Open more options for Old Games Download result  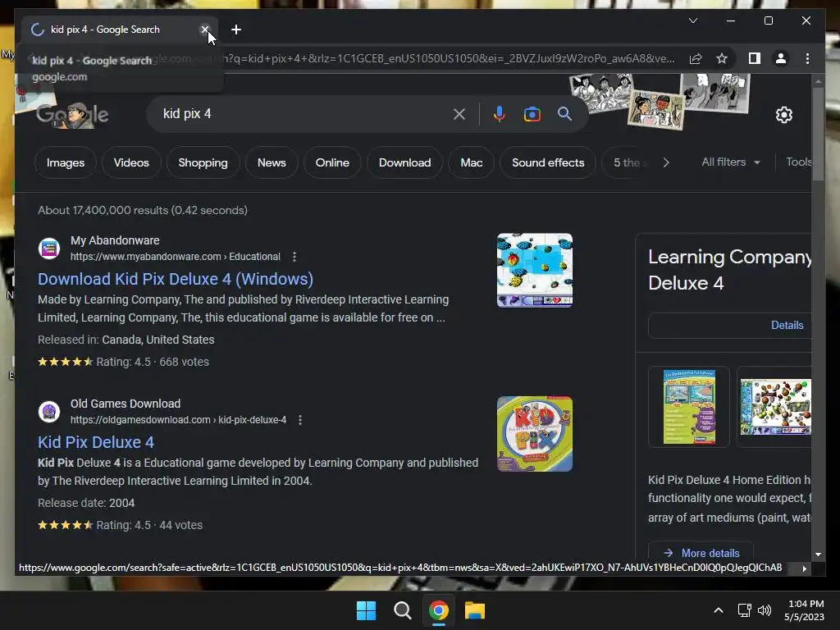300,419
